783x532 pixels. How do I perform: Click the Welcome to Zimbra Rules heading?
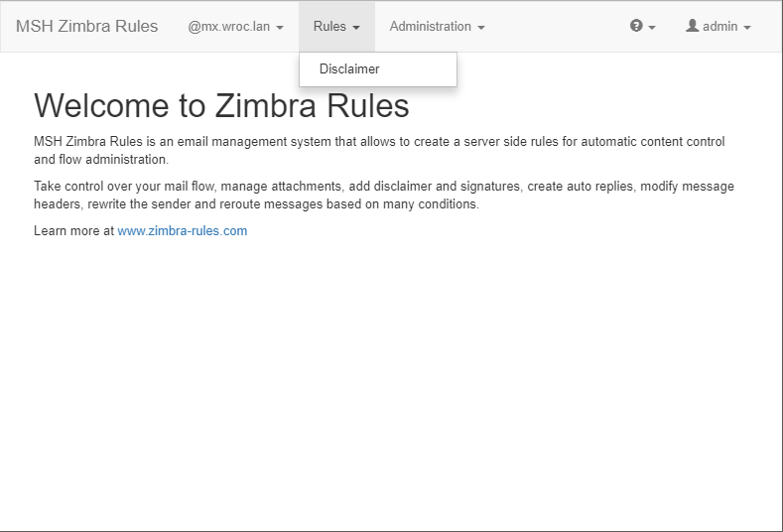(x=221, y=105)
